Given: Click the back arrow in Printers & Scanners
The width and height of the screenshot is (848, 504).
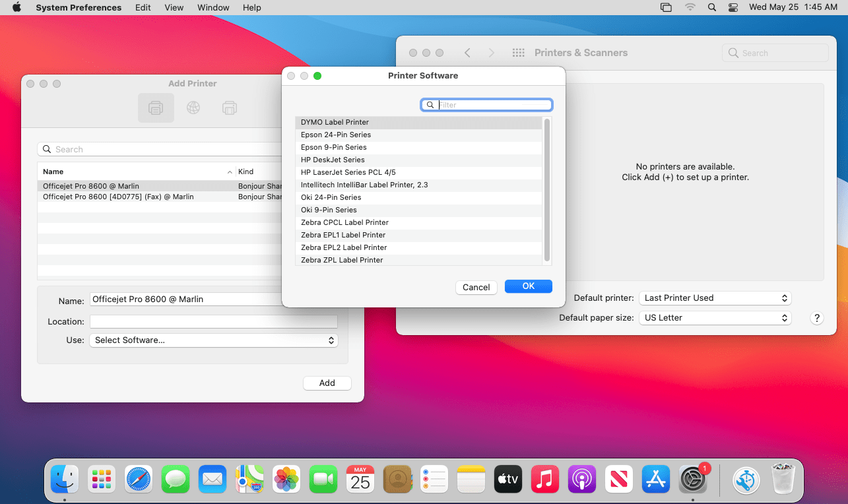Looking at the screenshot, I should click(467, 53).
